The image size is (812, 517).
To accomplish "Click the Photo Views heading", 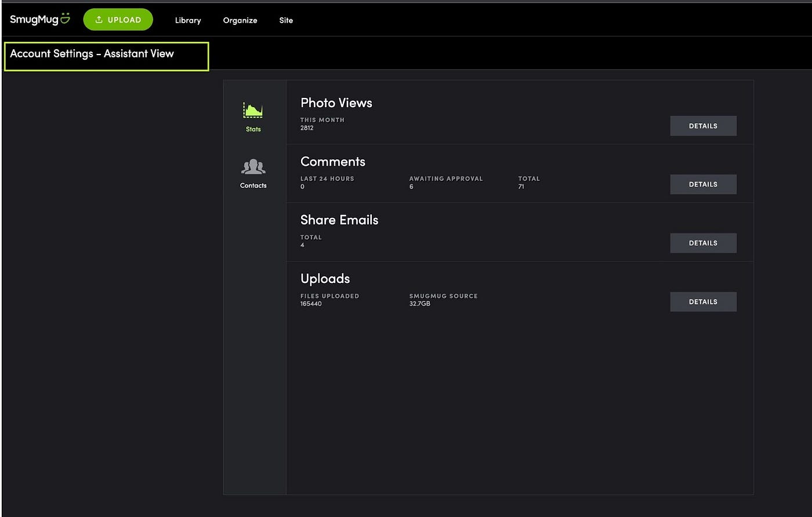I will coord(336,103).
